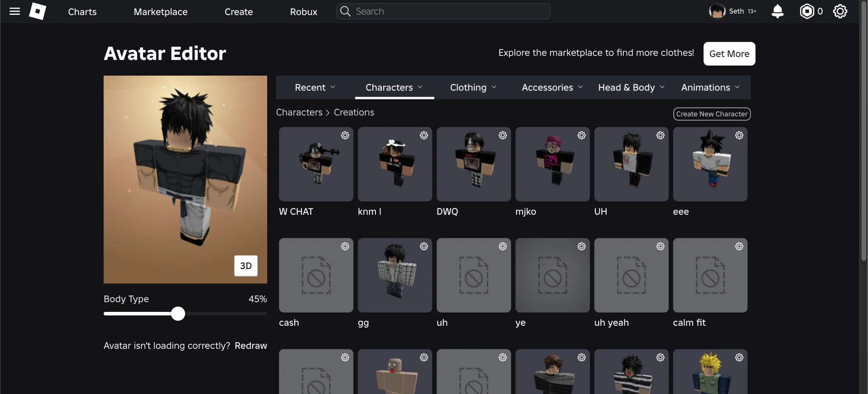Viewport: 868px width, 394px height.
Task: Click the 45% body type value
Action: pos(258,299)
